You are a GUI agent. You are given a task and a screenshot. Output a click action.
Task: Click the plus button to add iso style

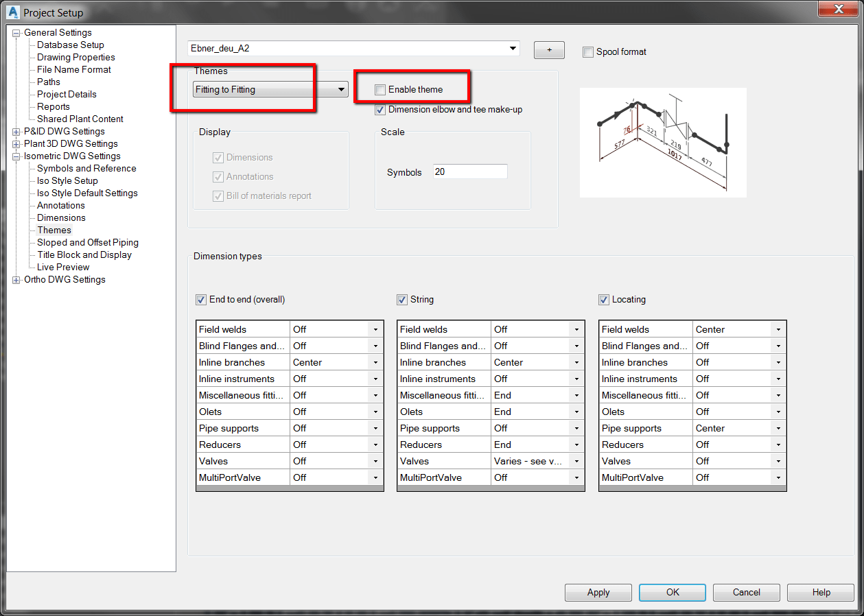(549, 50)
